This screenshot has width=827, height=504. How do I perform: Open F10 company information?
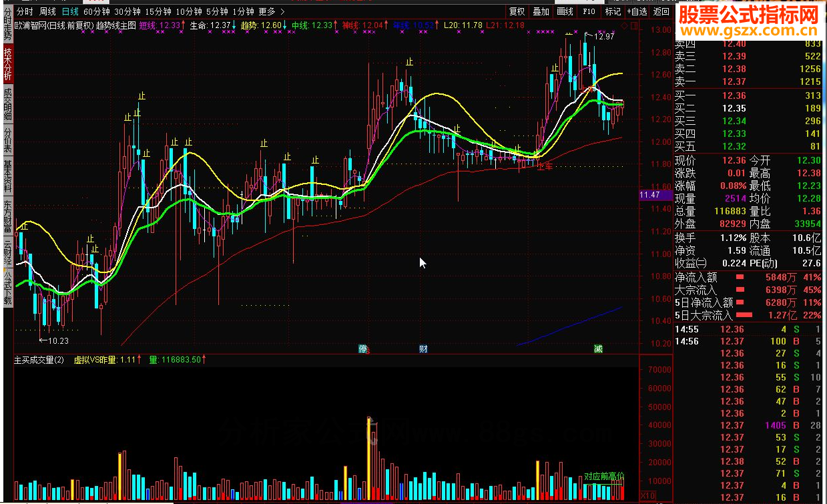[589, 11]
